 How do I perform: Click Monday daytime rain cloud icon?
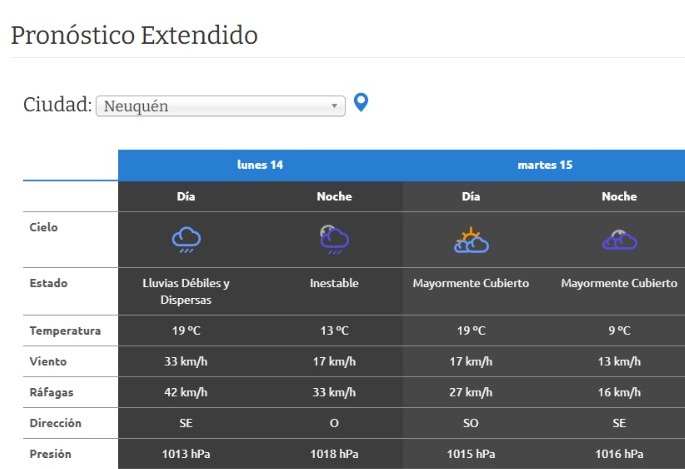(186, 239)
